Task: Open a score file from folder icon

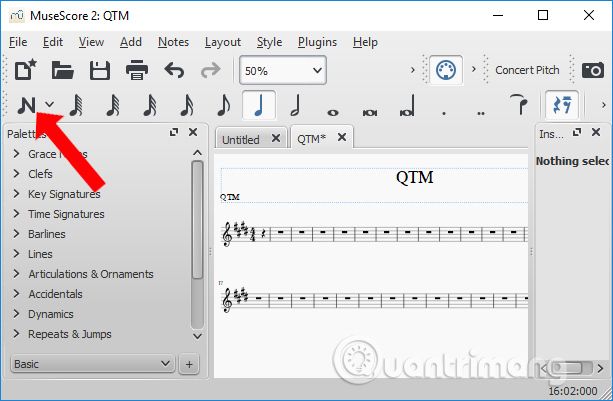Action: point(63,70)
